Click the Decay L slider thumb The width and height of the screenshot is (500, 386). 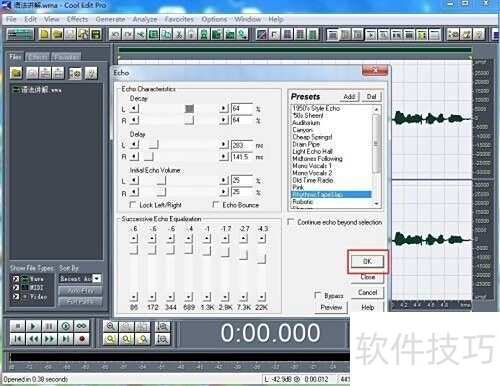pyautogui.click(x=189, y=109)
